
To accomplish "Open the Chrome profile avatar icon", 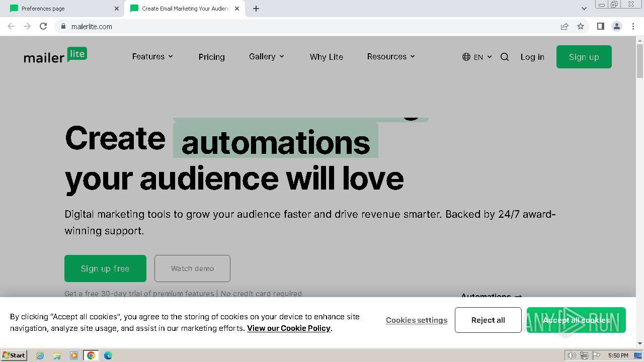I will [x=617, y=26].
